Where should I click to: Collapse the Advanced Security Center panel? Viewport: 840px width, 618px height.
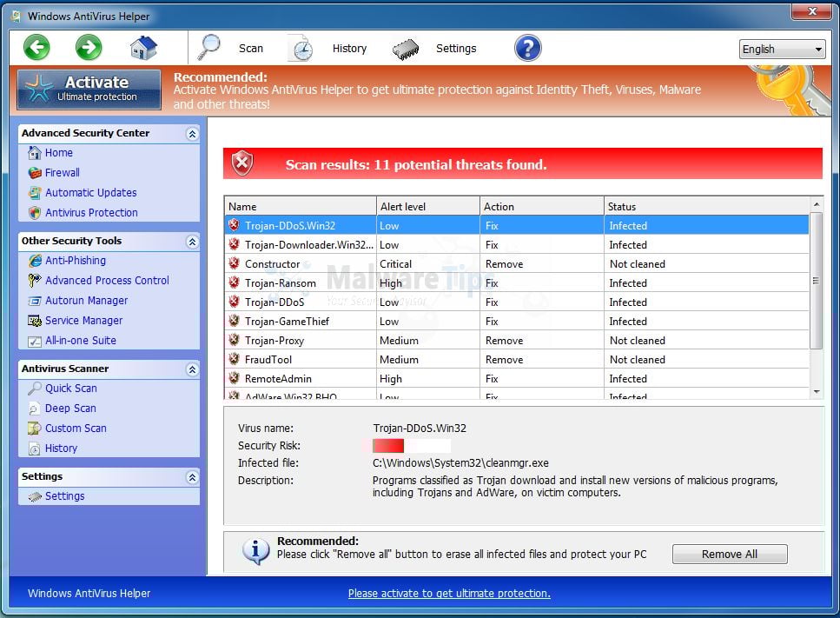pyautogui.click(x=192, y=134)
